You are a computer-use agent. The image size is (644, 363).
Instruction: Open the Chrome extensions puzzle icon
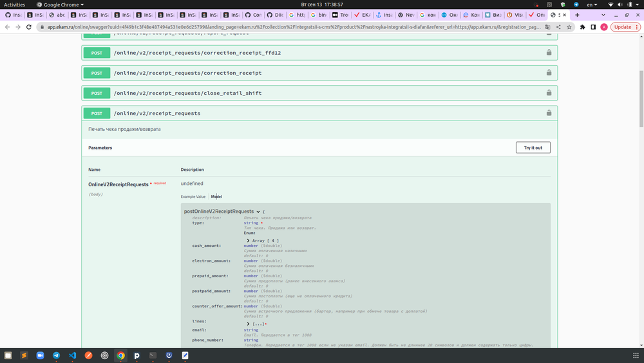(x=582, y=27)
